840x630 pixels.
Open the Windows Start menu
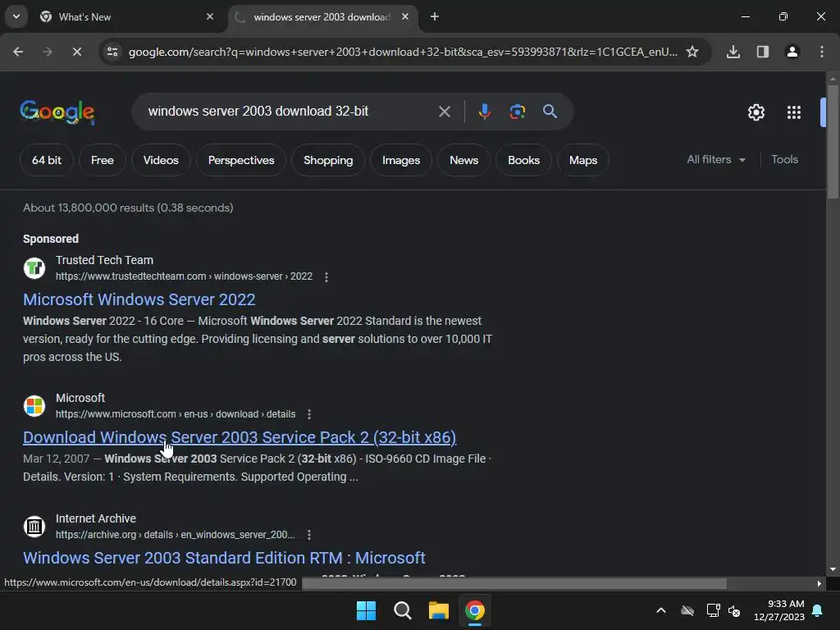click(367, 610)
